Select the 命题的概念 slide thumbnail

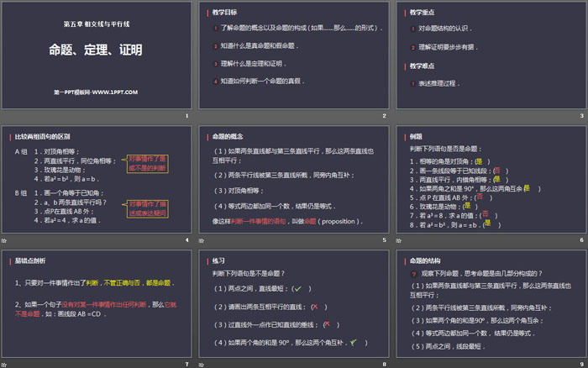[294, 179]
